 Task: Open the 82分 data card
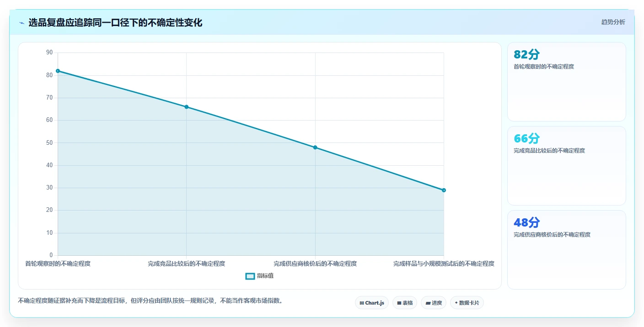tap(567, 82)
